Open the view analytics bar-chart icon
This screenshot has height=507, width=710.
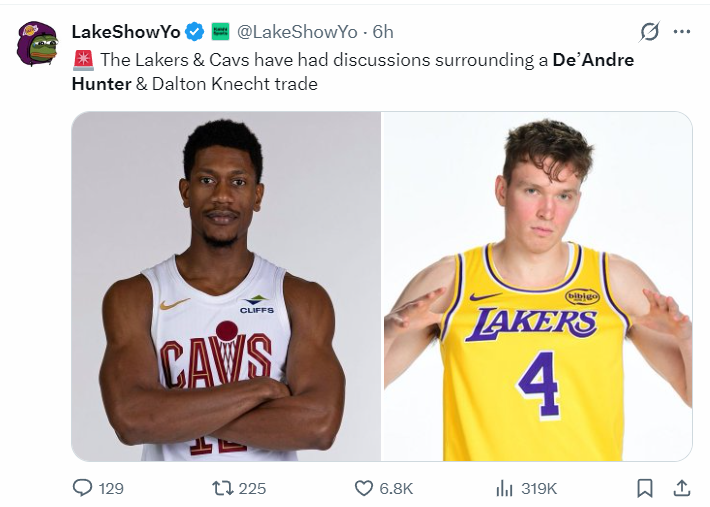click(x=505, y=488)
